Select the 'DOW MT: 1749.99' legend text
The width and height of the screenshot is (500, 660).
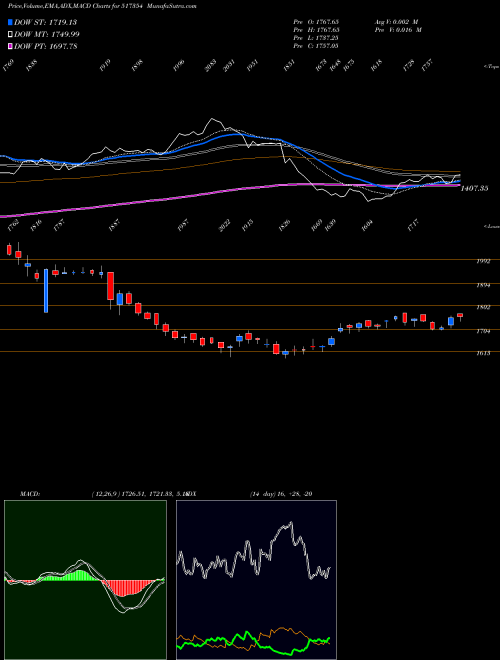(47, 34)
